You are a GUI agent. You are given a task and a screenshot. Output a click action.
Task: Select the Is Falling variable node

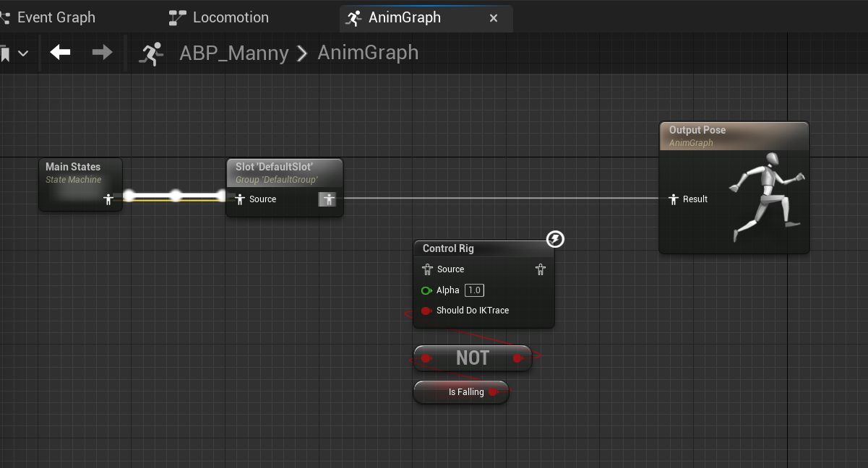[x=461, y=392]
